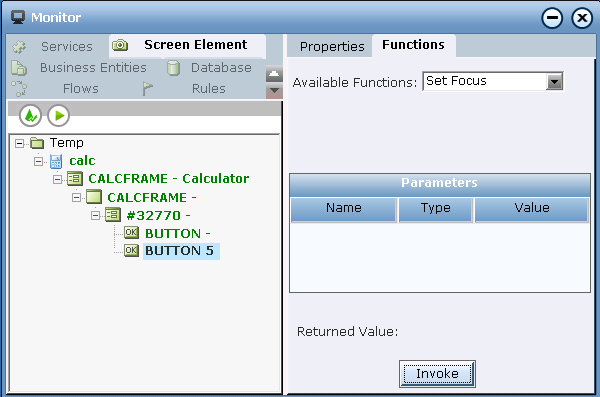Image resolution: width=600 pixels, height=397 pixels.
Task: Click the OK icon beside BUTTON 5
Action: pyautogui.click(x=131, y=250)
